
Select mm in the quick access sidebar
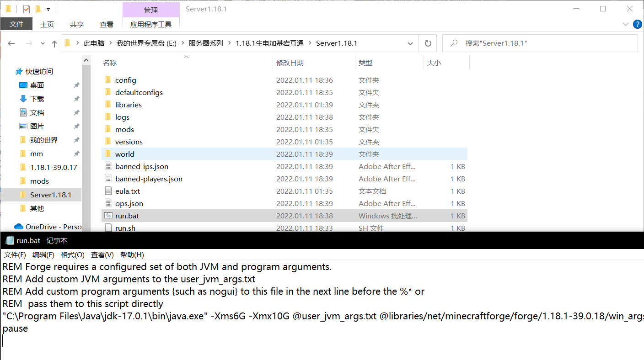[37, 154]
